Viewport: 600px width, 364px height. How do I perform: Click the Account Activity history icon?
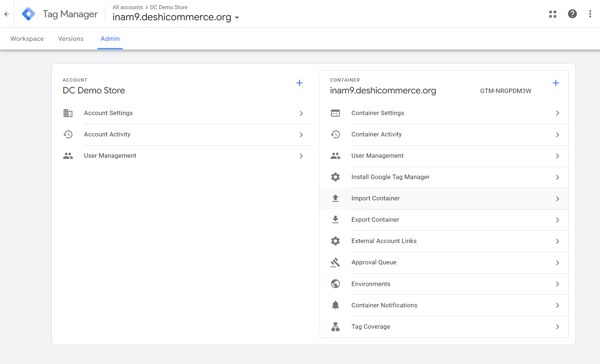click(68, 135)
